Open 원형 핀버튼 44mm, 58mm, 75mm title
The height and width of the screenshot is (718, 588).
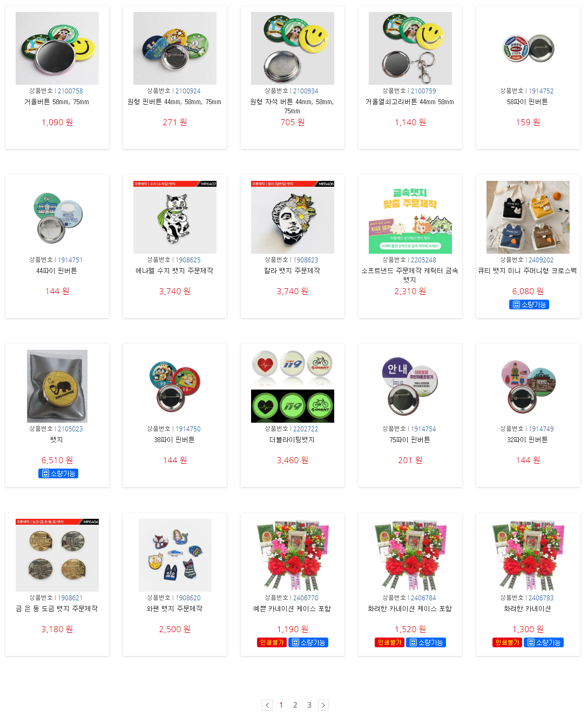pyautogui.click(x=175, y=102)
